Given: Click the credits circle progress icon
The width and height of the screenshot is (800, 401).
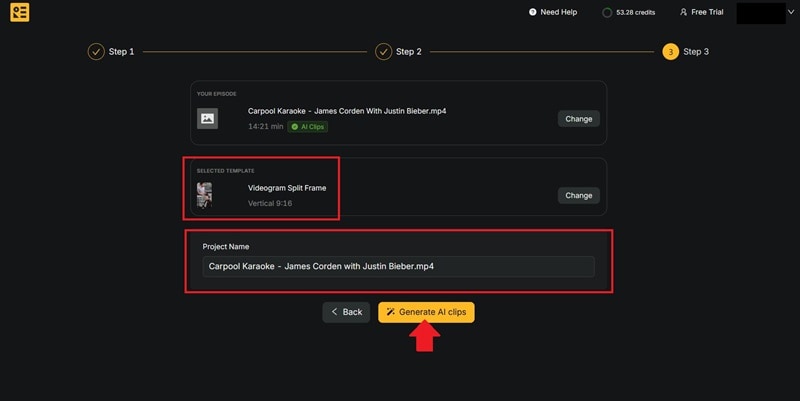Looking at the screenshot, I should click(607, 13).
